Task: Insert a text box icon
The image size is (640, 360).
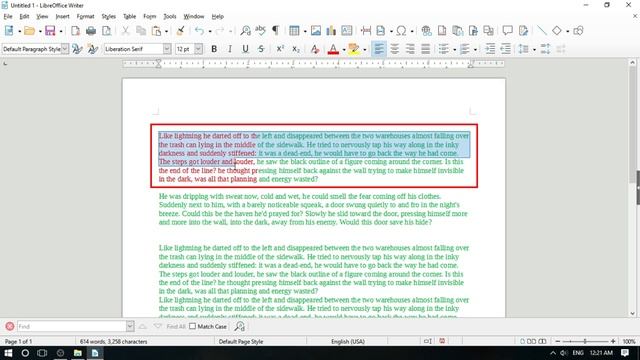Action: coord(347,31)
